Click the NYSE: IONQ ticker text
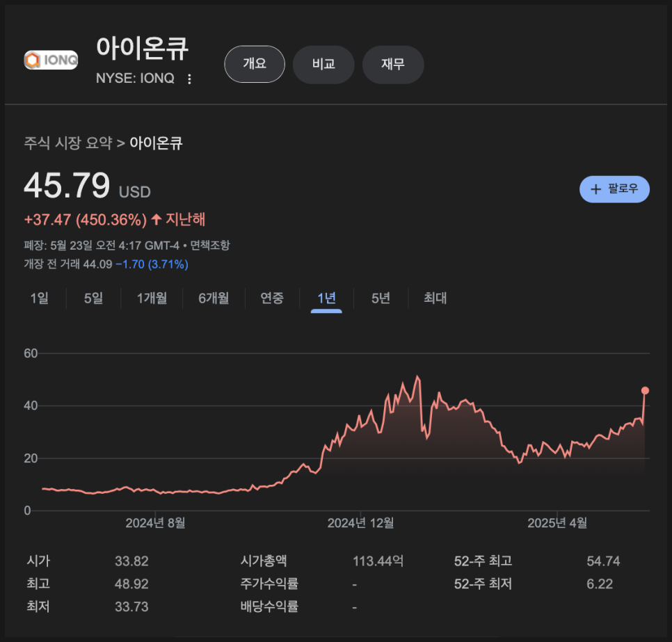 [135, 78]
